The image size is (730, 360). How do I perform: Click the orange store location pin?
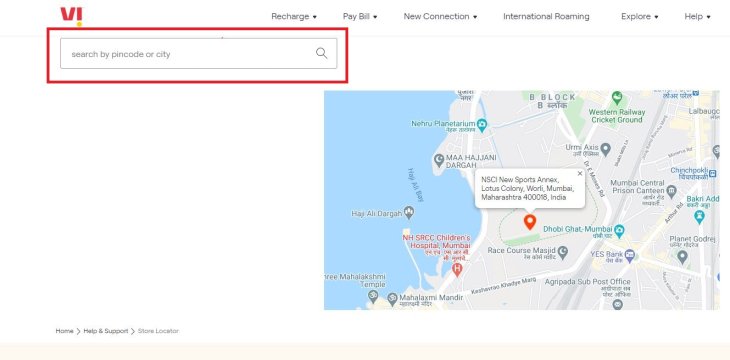[530, 222]
